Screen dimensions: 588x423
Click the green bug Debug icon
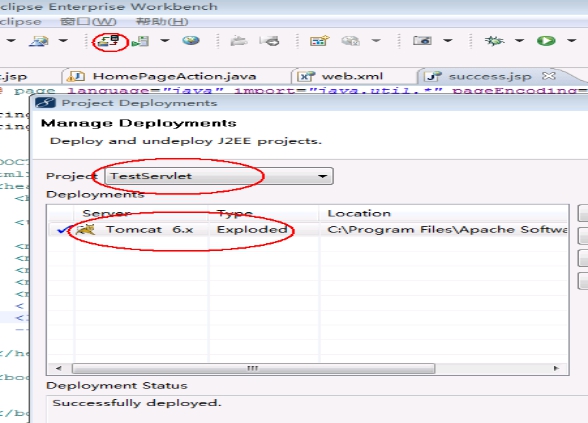494,40
